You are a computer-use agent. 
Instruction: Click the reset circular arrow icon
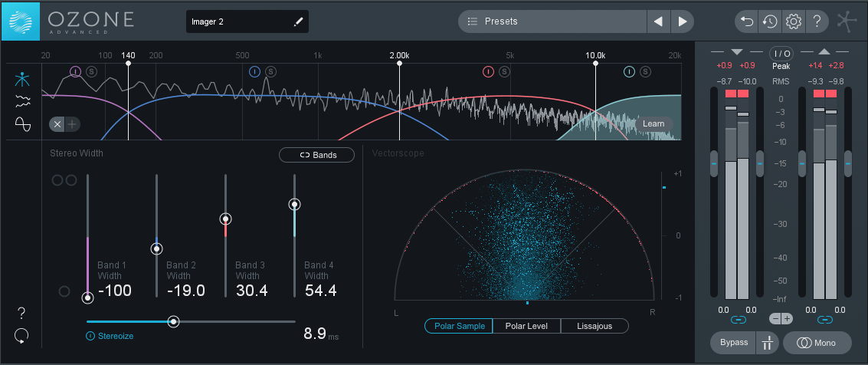point(22,336)
